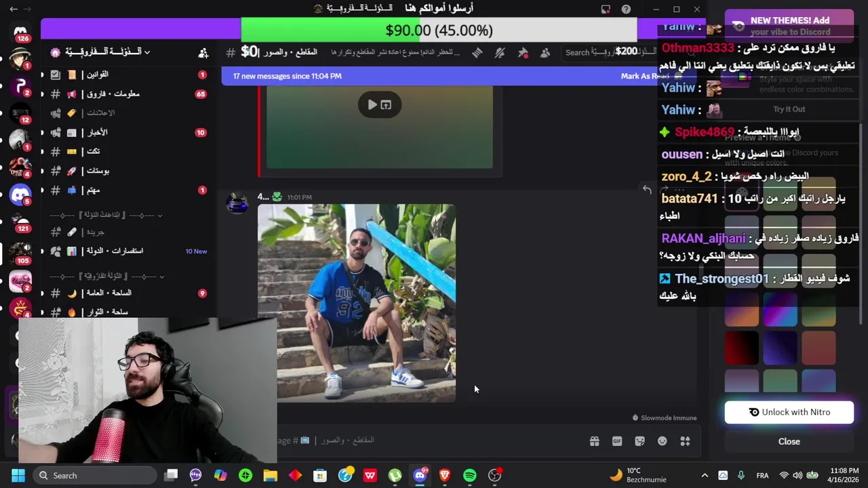Screen dimensions: 868x488
Task: Select the blue-purple gradient theme swatch
Action: (x=781, y=309)
